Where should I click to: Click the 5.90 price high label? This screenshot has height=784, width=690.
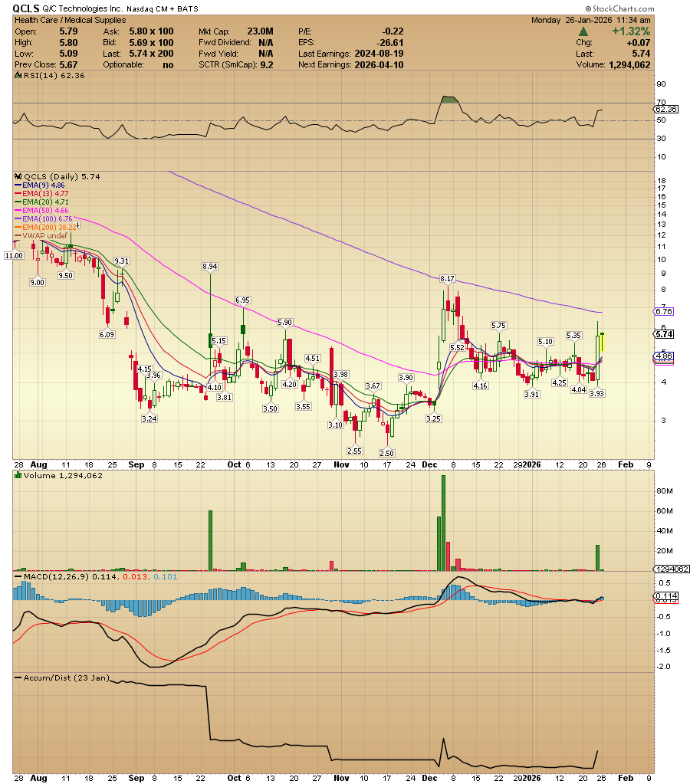[284, 323]
